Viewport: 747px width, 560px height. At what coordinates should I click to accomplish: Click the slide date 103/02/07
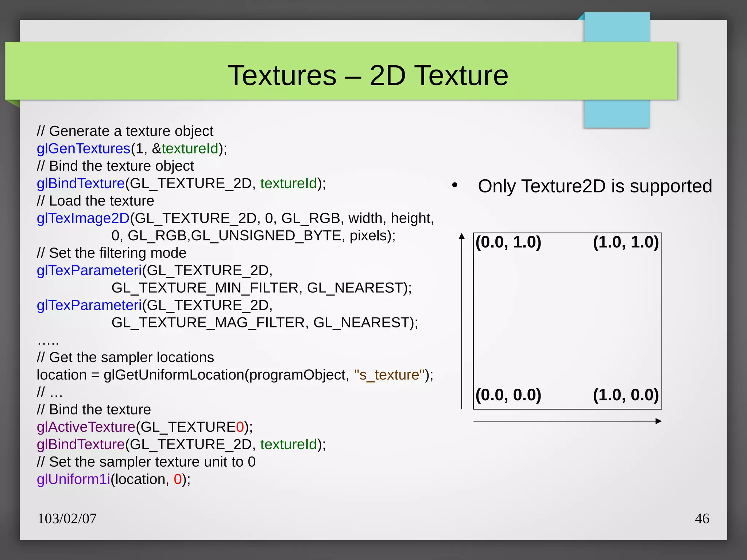coord(67,518)
